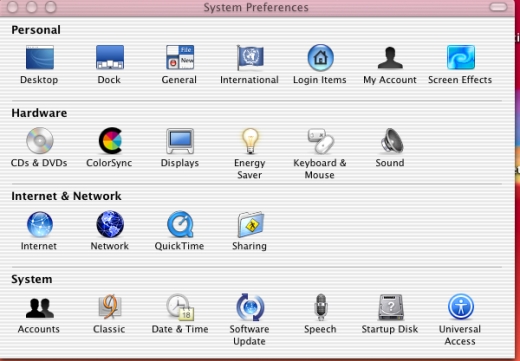Image resolution: width=520 pixels, height=361 pixels.
Task: Open the Displays preferences
Action: (180, 141)
